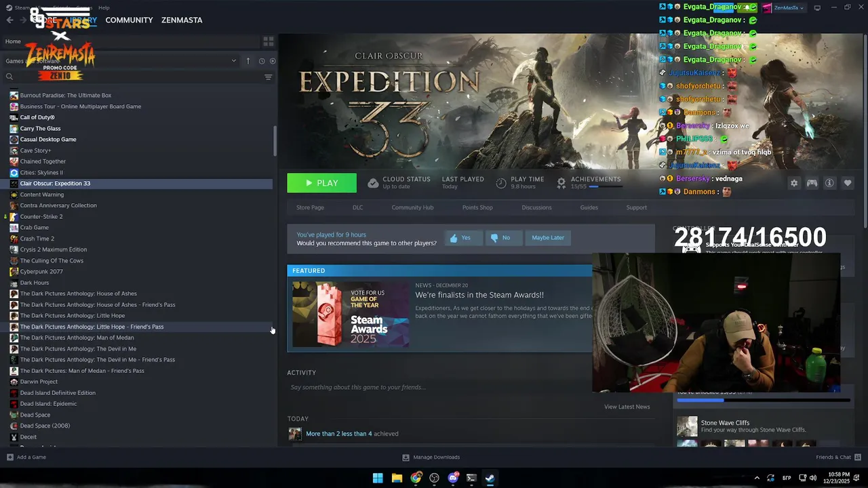Open the Stone Wave Cliffs achievement thumbnail

coord(687,426)
